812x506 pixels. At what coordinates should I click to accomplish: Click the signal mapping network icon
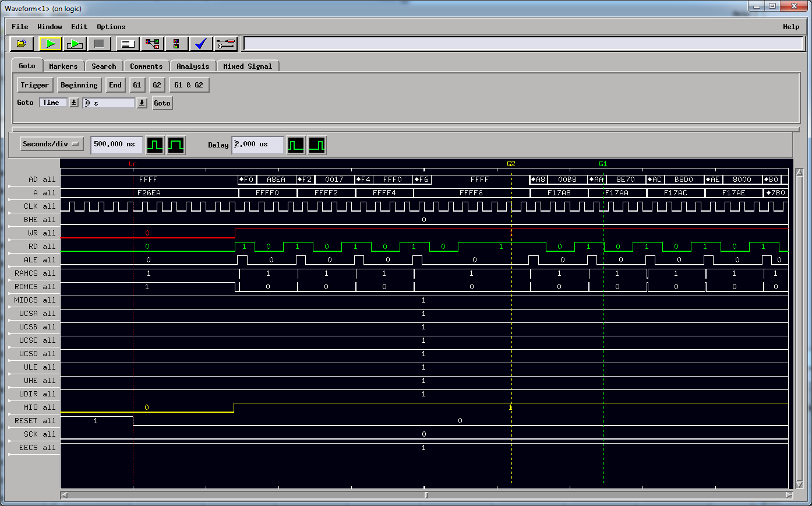click(x=151, y=44)
